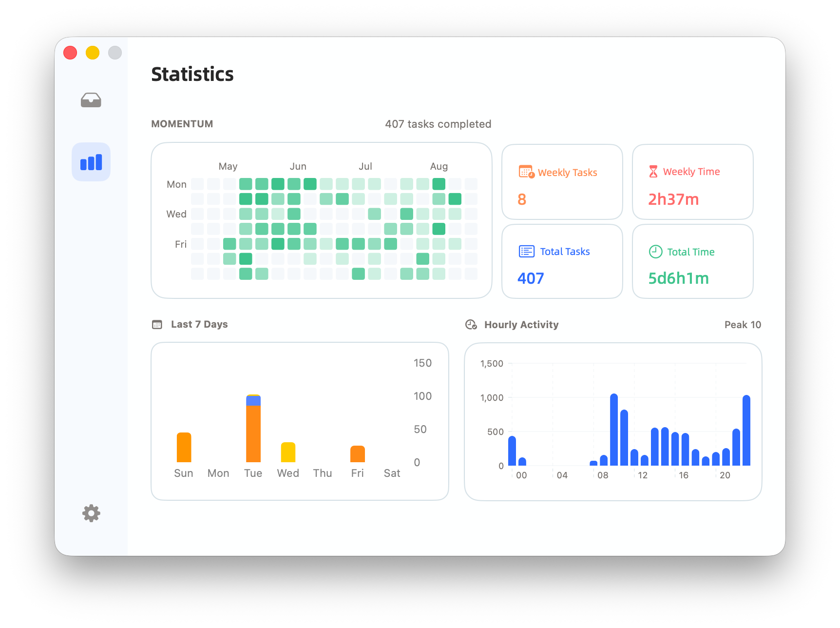840x628 pixels.
Task: Open the Weekly Tasks card showing 8
Action: point(562,182)
